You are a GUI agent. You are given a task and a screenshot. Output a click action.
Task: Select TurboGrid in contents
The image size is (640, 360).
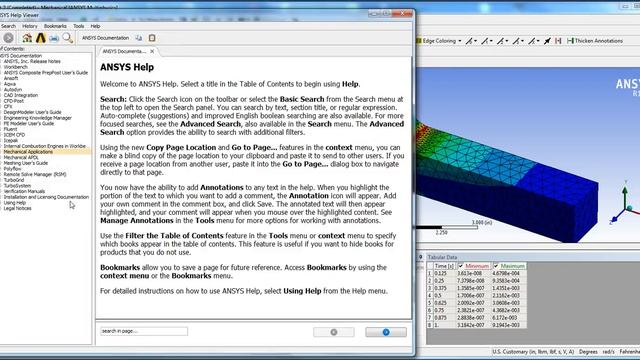click(x=14, y=180)
